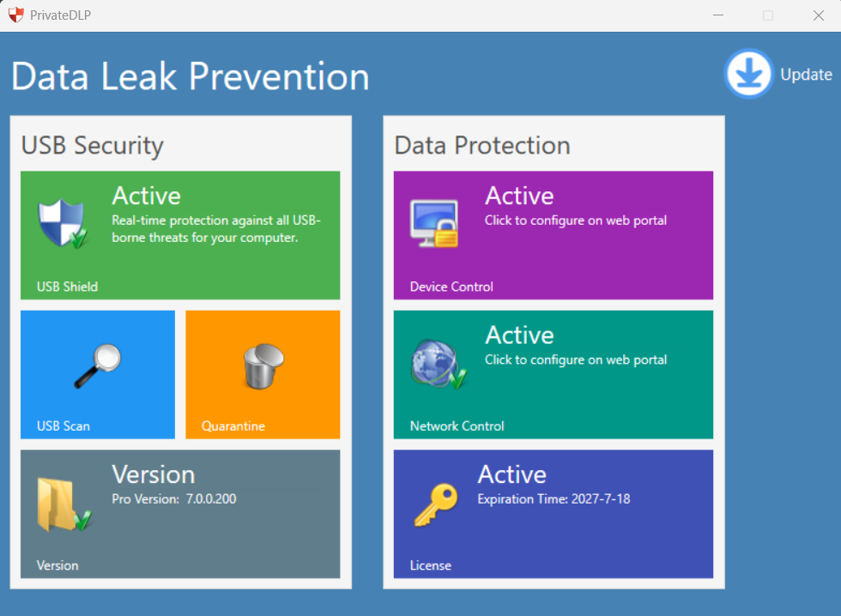Open USB Scan with the magnifying glass icon
This screenshot has width=841, height=616.
click(98, 366)
